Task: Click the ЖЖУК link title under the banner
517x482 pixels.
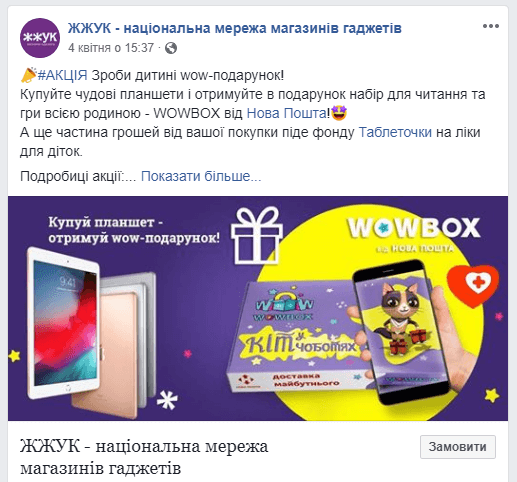Action: coord(144,457)
